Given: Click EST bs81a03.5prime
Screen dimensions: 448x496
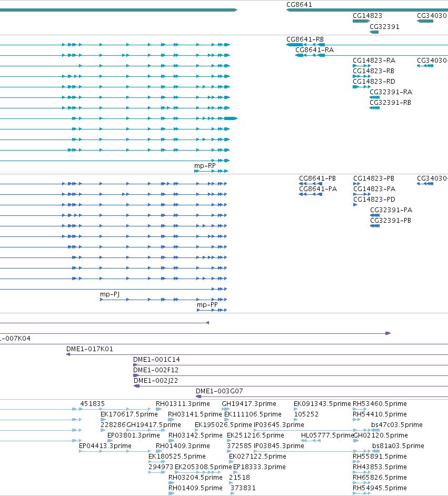Looking at the screenshot, I should pyautogui.click(x=398, y=446).
